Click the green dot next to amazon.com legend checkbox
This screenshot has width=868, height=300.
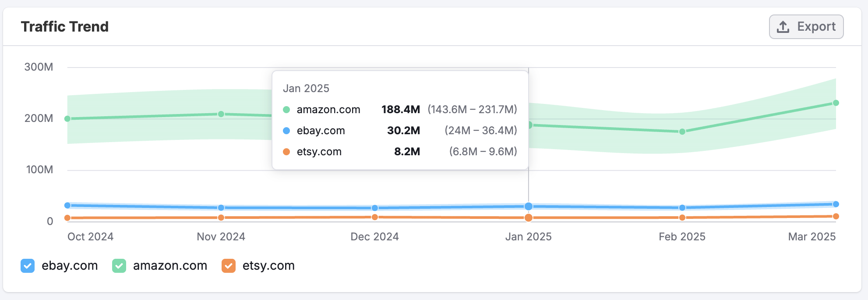[119, 265]
